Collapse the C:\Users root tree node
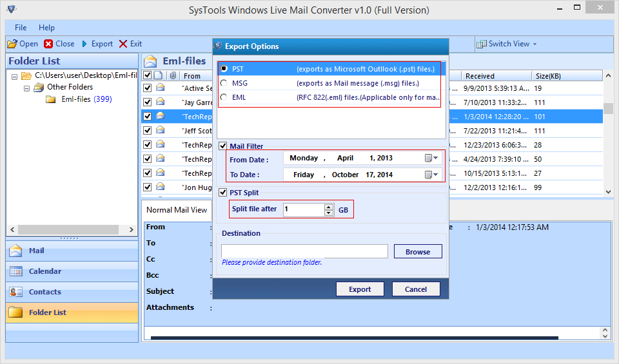This screenshot has width=619, height=364. [x=15, y=77]
